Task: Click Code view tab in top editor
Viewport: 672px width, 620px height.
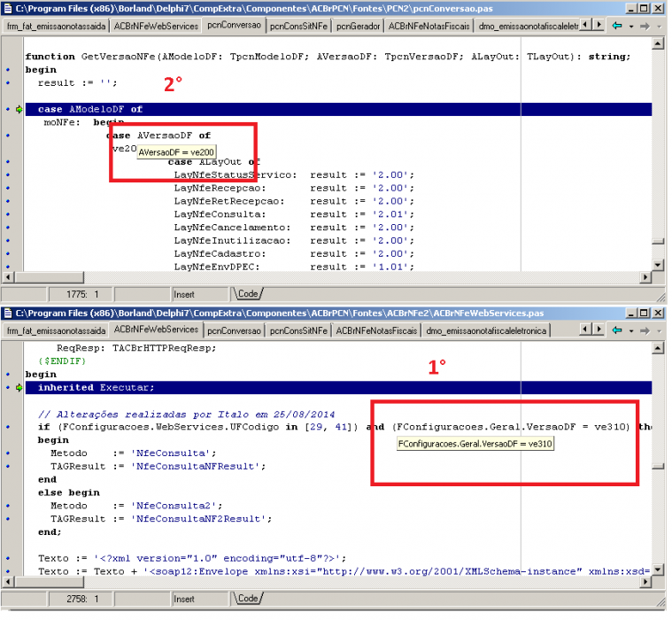Action: click(248, 294)
